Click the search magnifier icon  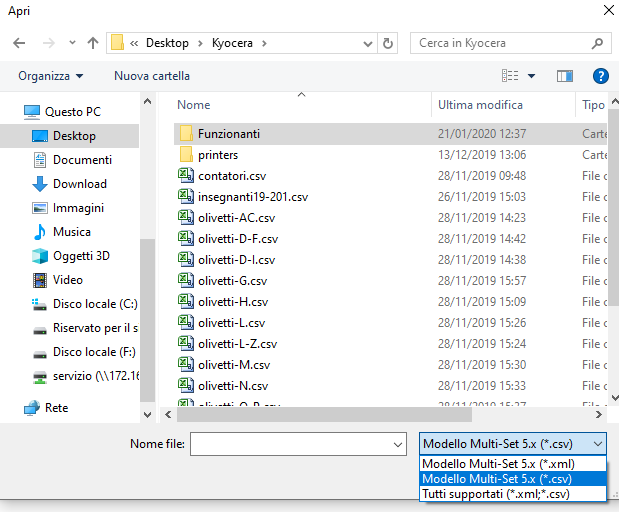point(598,43)
